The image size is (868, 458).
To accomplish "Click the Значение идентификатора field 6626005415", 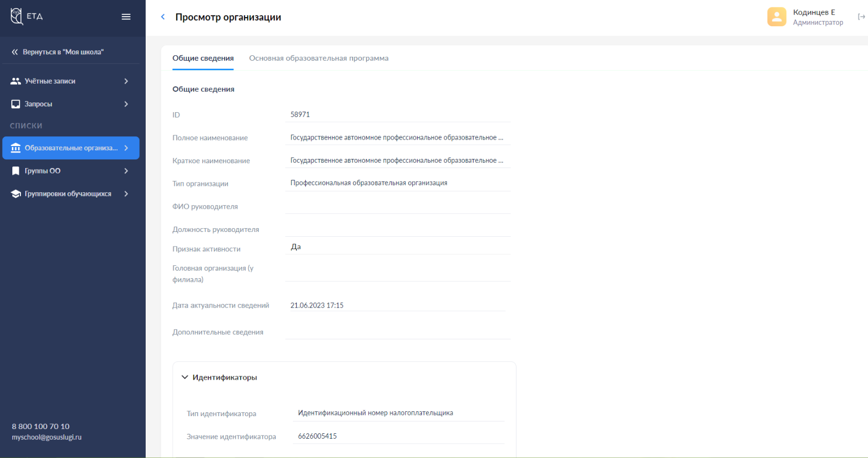I will coord(399,436).
